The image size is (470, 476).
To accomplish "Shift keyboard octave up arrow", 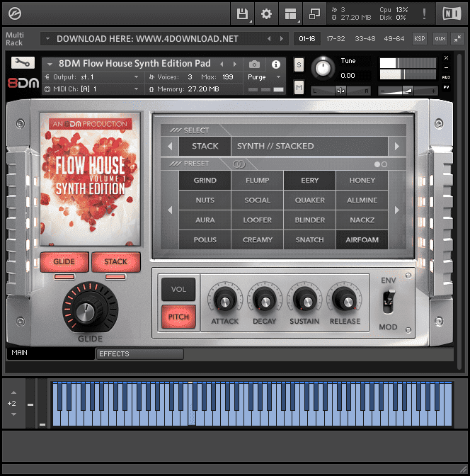I will [x=14, y=392].
